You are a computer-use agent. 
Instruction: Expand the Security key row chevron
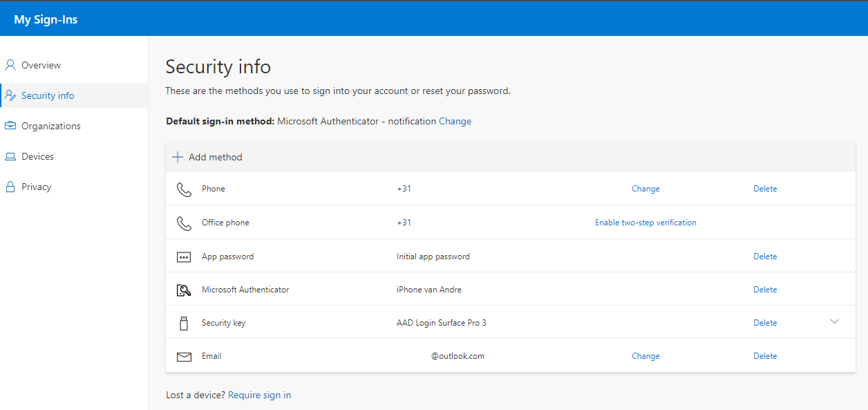(834, 322)
